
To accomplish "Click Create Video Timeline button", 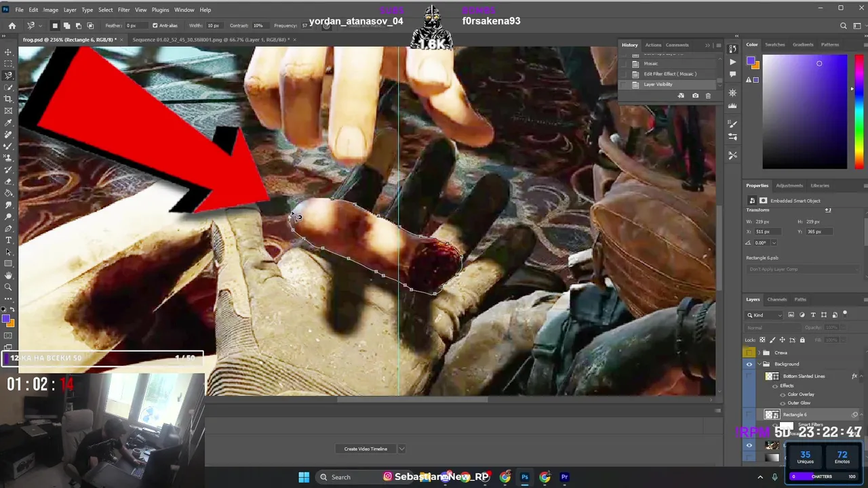I will tap(366, 449).
